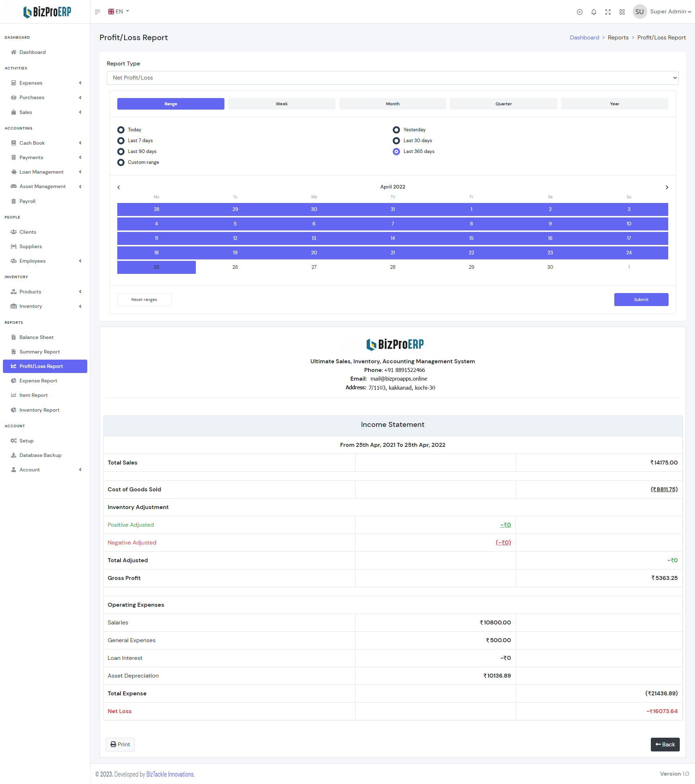Click the Setup gears icon

click(x=14, y=441)
